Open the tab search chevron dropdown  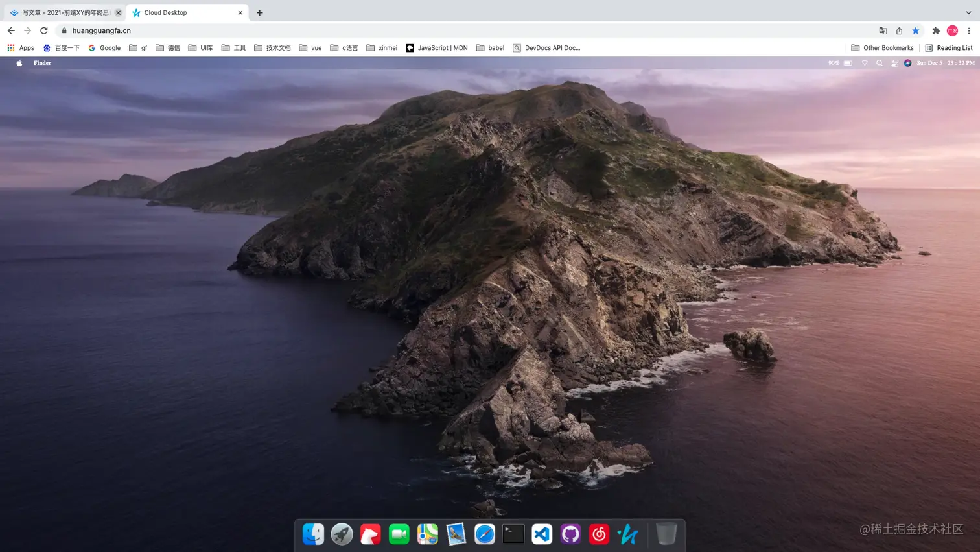[x=968, y=12]
